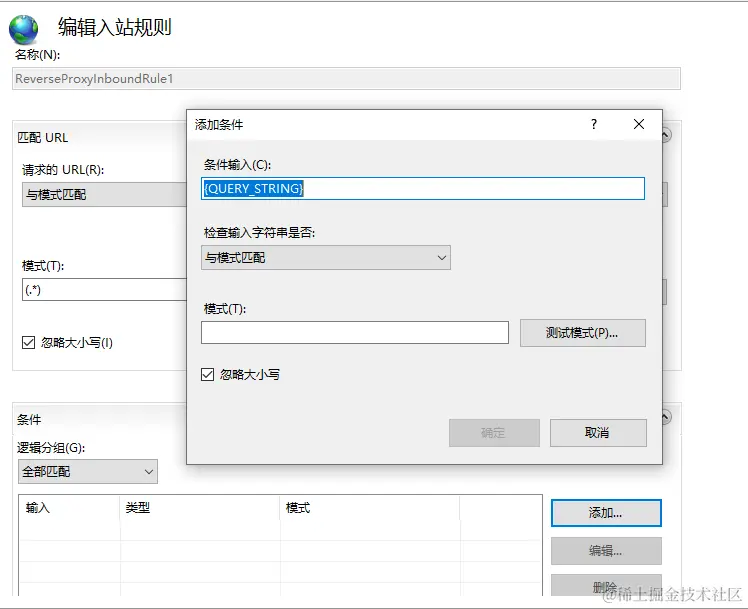Click the Cancel button in dialog
The height and width of the screenshot is (609, 748).
[598, 433]
